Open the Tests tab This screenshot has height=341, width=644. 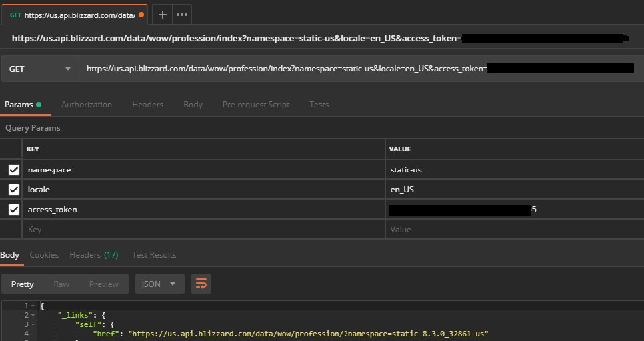(x=319, y=105)
